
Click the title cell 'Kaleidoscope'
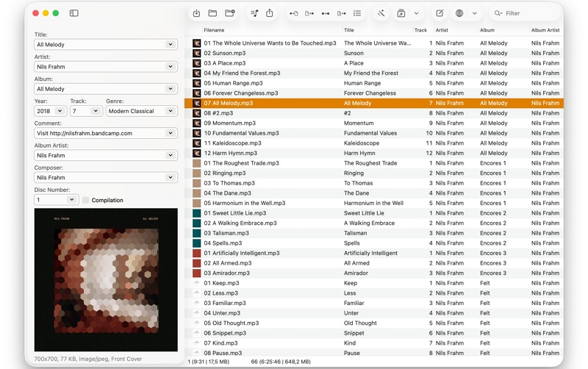[x=362, y=143]
